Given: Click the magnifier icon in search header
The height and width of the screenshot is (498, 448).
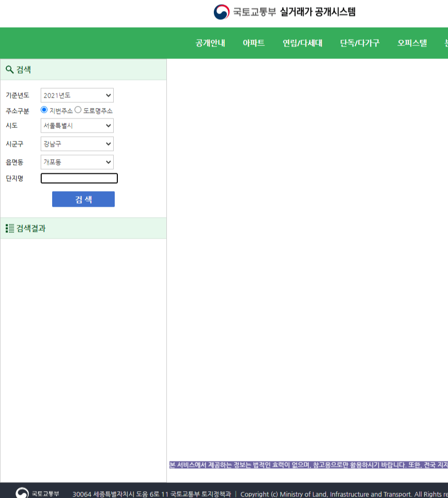Looking at the screenshot, I should click(x=9, y=69).
